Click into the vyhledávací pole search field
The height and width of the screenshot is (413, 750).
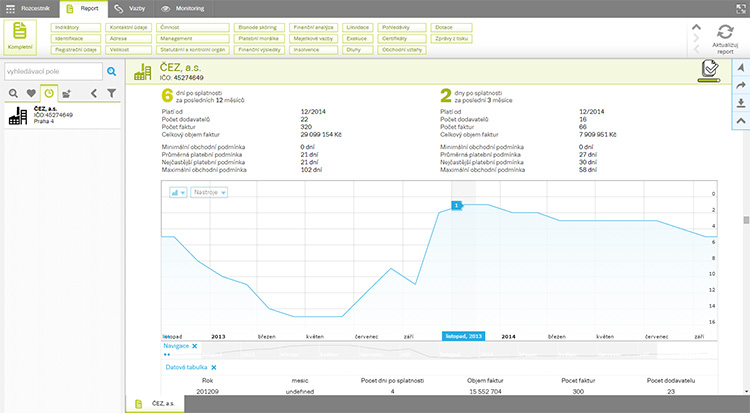54,71
